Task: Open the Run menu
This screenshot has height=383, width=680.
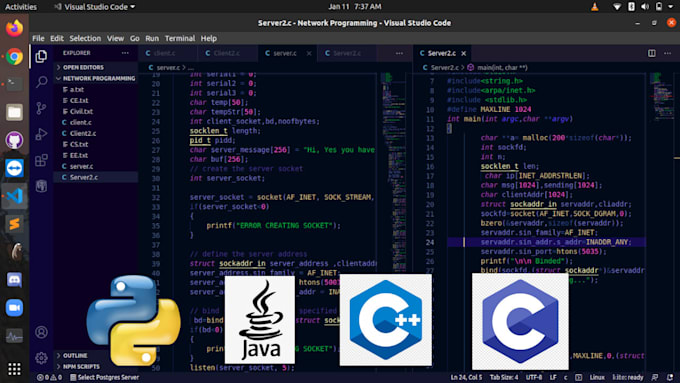Action: click(x=152, y=38)
